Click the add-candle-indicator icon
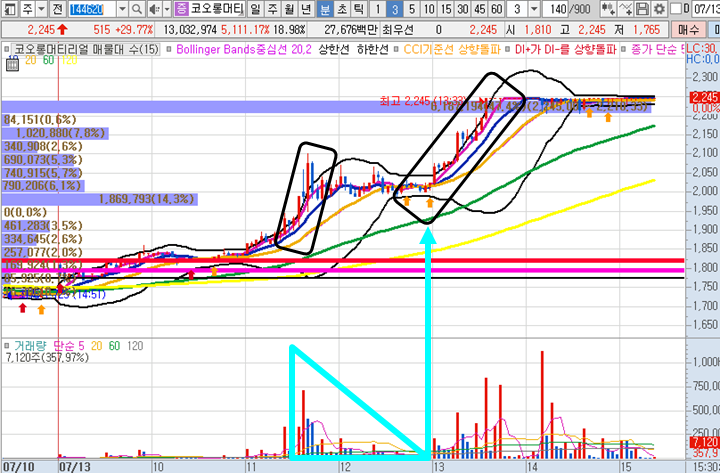The width and height of the screenshot is (720, 473). (608, 9)
